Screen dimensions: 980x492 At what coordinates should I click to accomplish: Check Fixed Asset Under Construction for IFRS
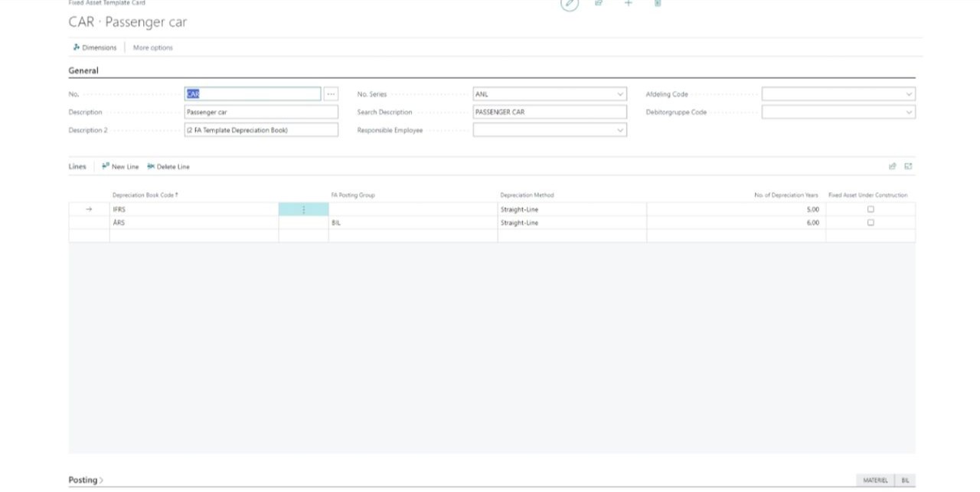[x=871, y=209]
